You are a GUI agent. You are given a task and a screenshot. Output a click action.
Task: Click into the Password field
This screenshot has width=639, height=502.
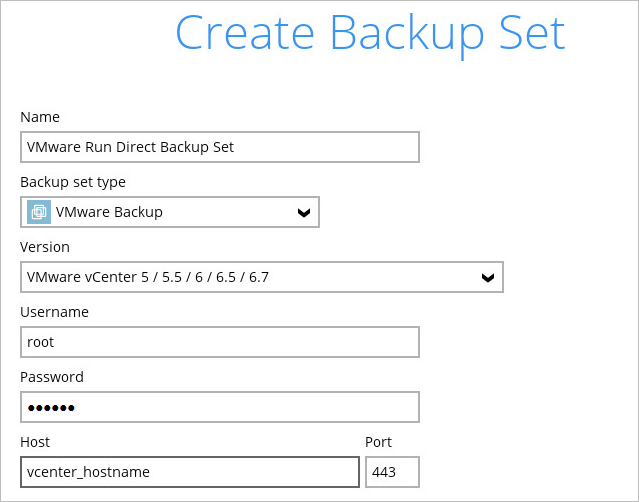click(x=219, y=407)
